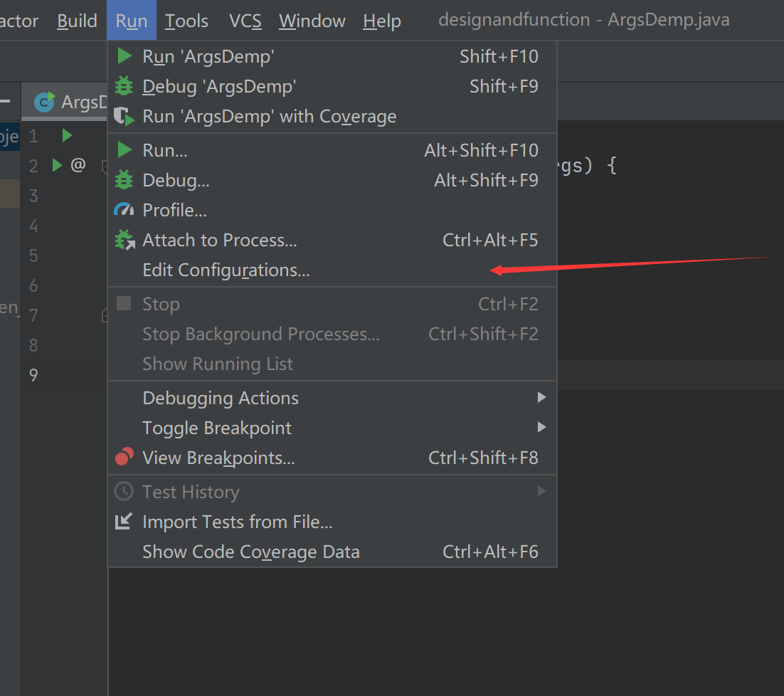Select the Debug... entry with Alt+Shift+F9
The width and height of the screenshot is (784, 696).
[x=176, y=180]
